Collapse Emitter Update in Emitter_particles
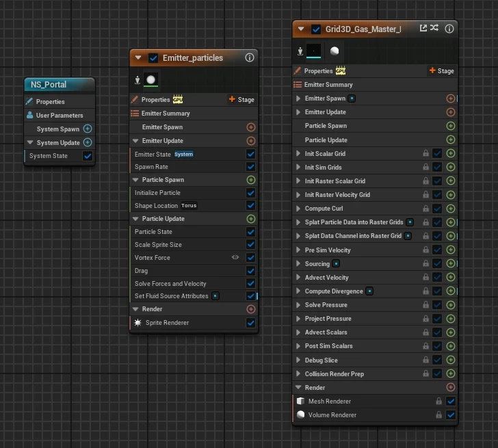This screenshot has height=448, width=498. tap(135, 141)
